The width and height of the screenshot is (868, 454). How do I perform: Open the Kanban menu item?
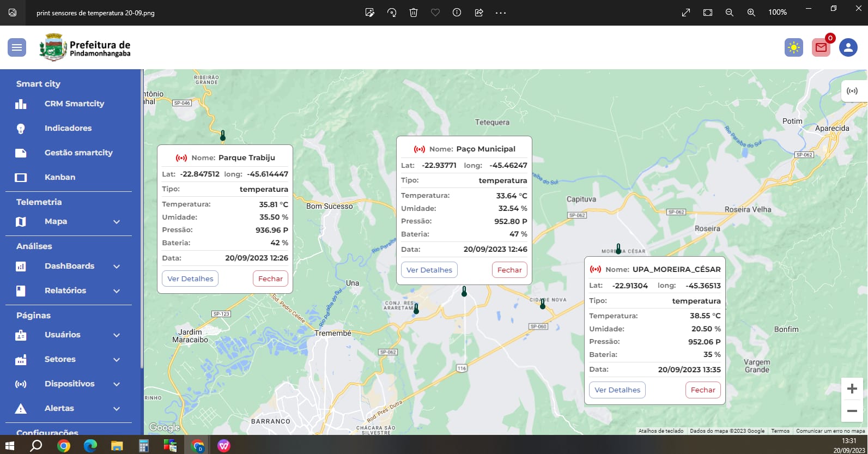click(60, 177)
